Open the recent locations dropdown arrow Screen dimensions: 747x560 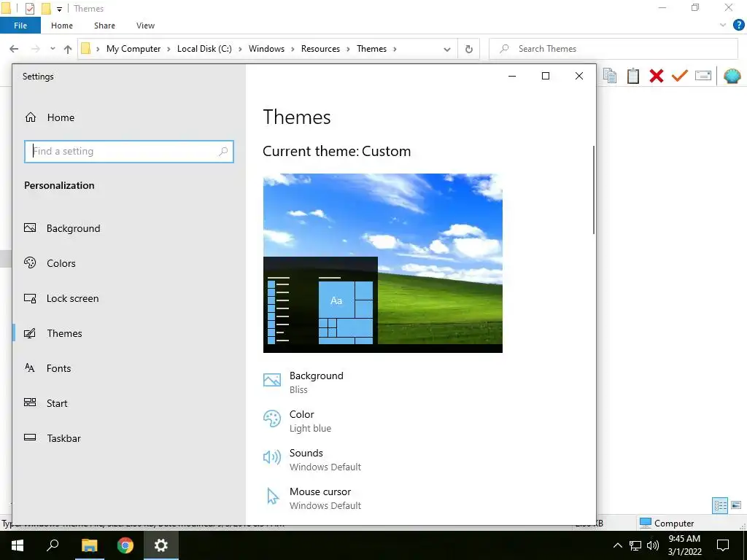[53, 49]
